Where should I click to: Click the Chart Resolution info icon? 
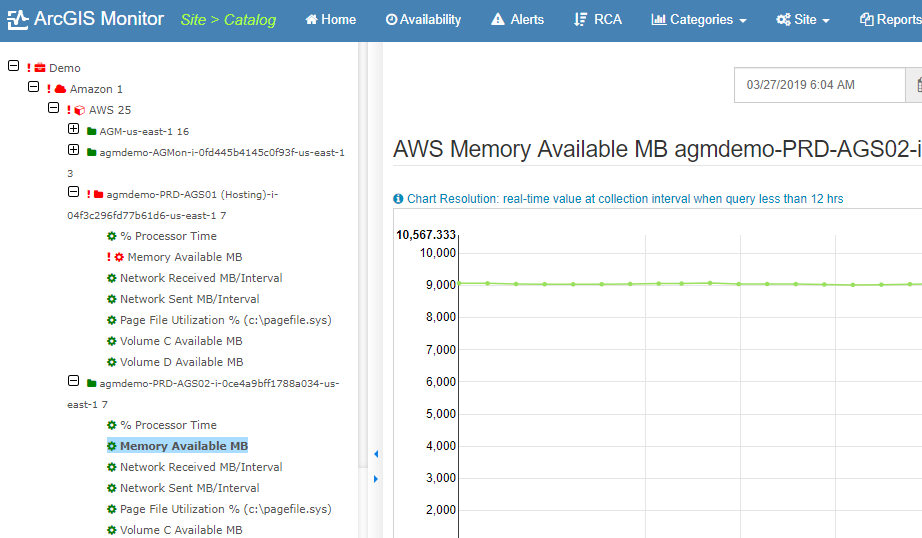(398, 199)
